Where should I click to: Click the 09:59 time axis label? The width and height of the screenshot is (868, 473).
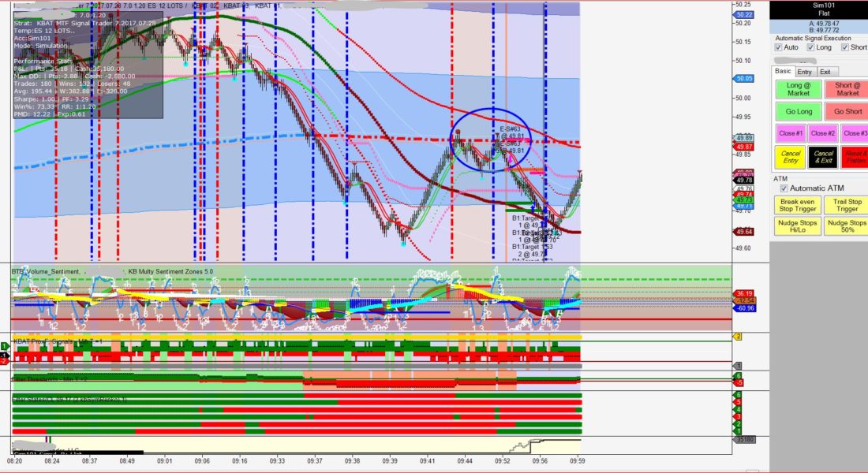point(578,461)
